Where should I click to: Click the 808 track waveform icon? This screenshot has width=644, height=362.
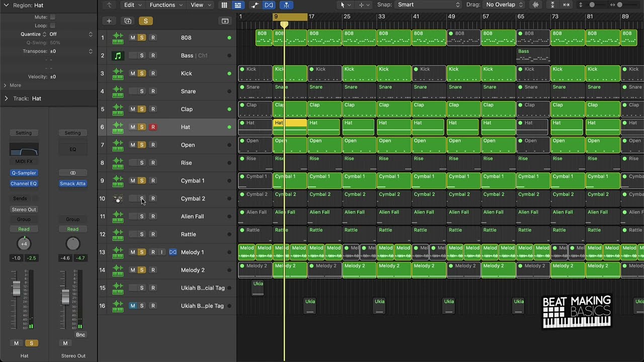[118, 38]
